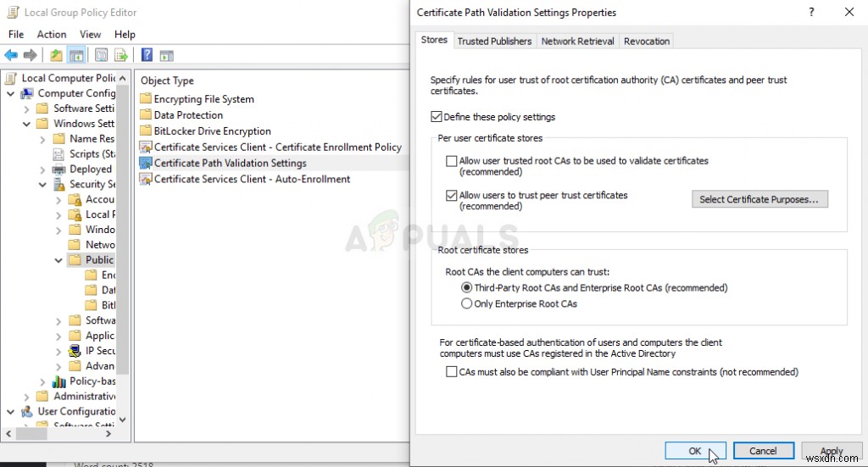This screenshot has height=467, width=868.
Task: Expand the Software Settings tree node
Action: 26,109
